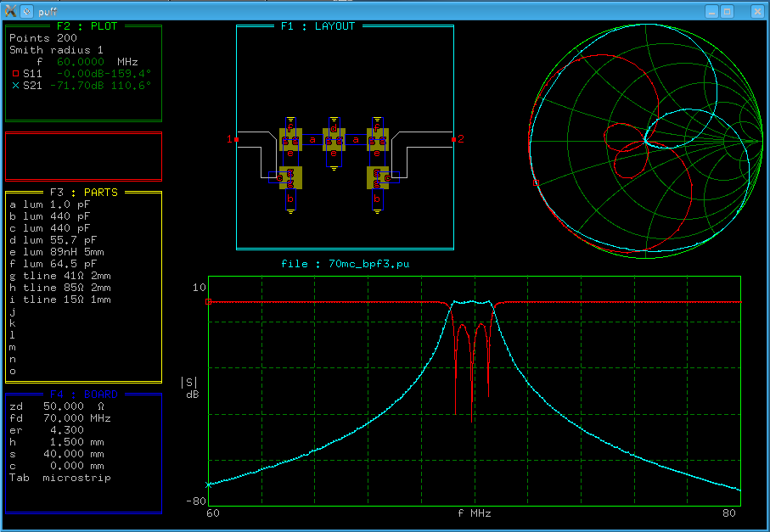Click the -80 lower dB axis limit
Image resolution: width=770 pixels, height=532 pixels.
tap(196, 501)
